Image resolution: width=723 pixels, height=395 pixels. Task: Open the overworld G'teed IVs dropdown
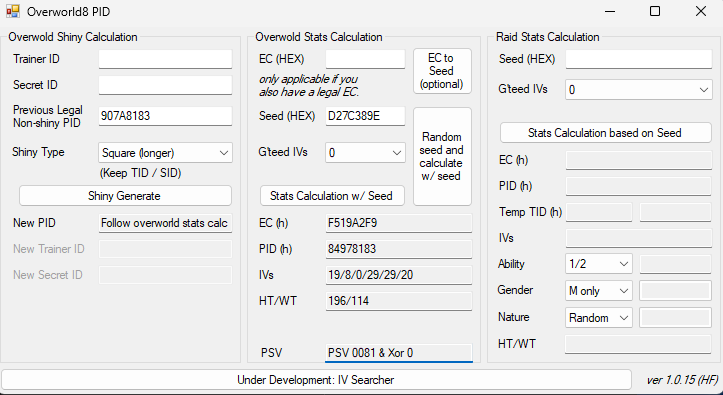[x=365, y=153]
